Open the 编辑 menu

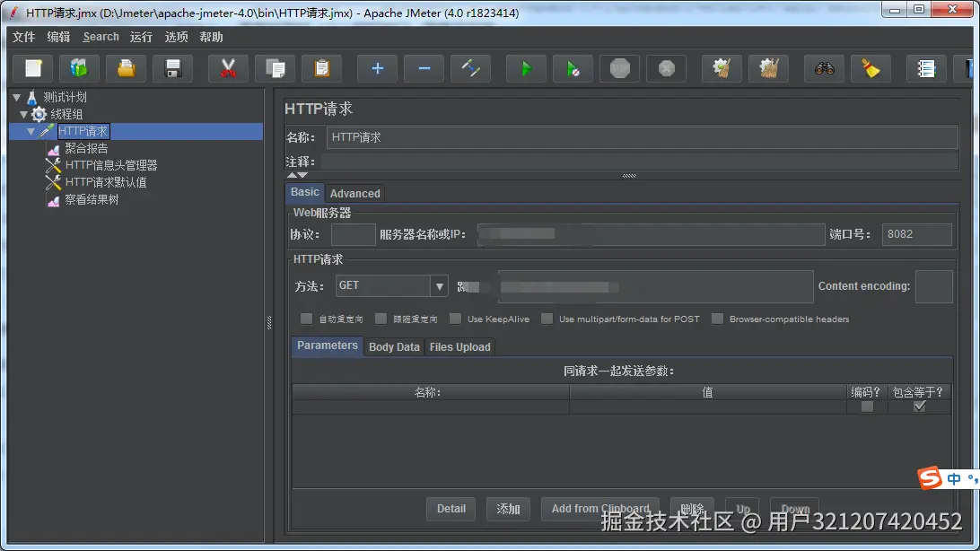pos(58,37)
